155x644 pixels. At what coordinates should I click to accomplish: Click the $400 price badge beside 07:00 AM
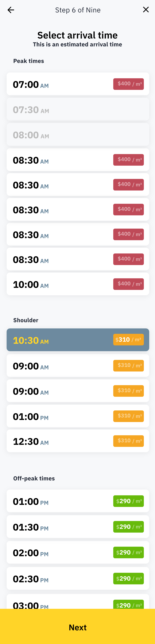[128, 84]
